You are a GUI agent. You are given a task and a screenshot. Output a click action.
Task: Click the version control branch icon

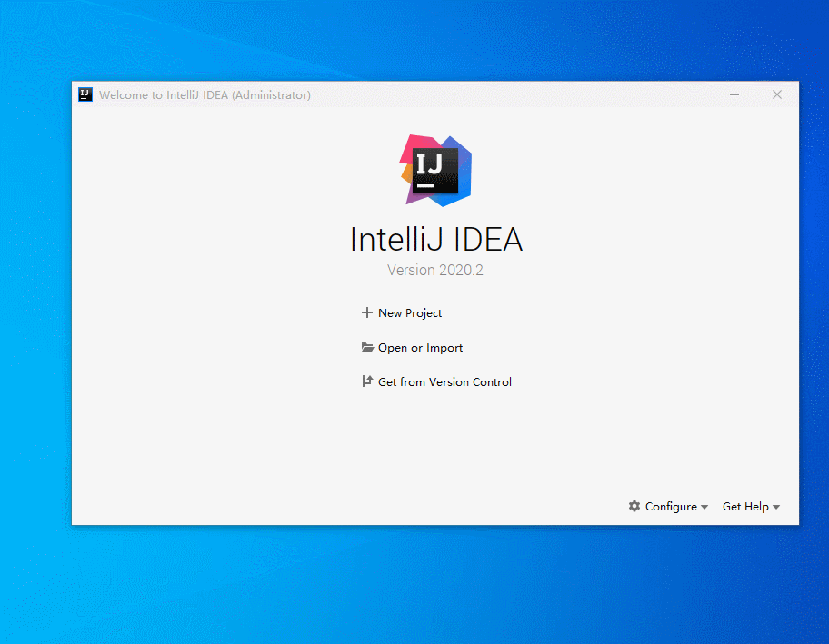pyautogui.click(x=367, y=381)
